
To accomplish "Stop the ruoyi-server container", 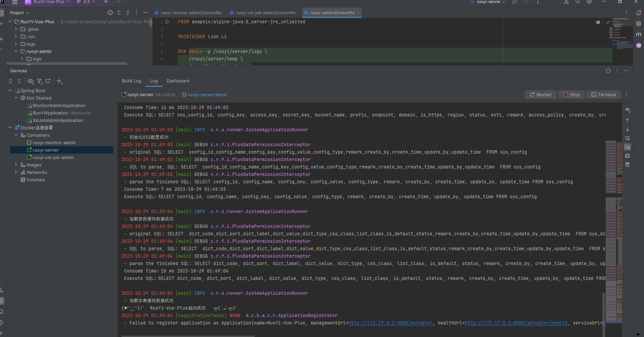I will [571, 95].
